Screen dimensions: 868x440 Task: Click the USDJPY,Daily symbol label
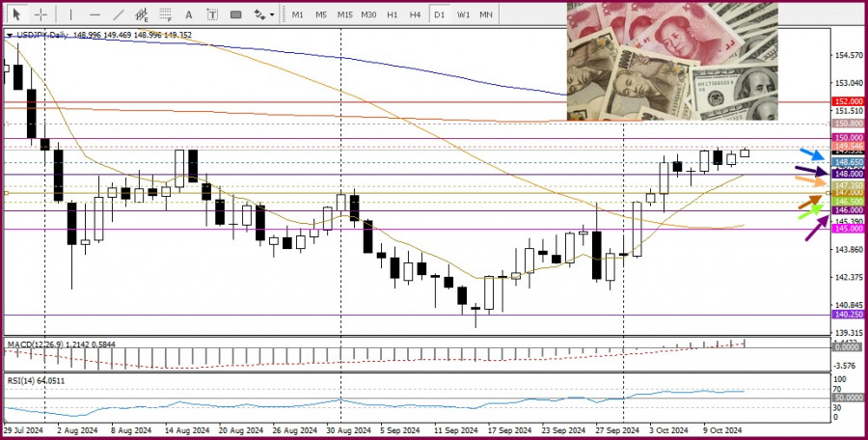point(42,35)
